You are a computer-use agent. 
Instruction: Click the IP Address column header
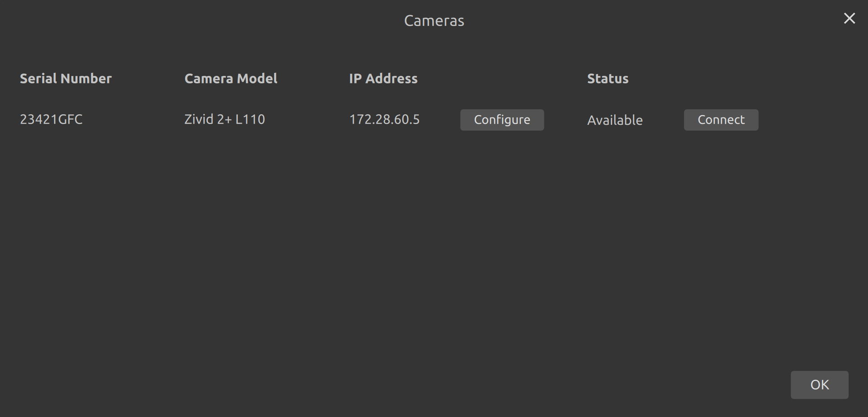tap(383, 79)
